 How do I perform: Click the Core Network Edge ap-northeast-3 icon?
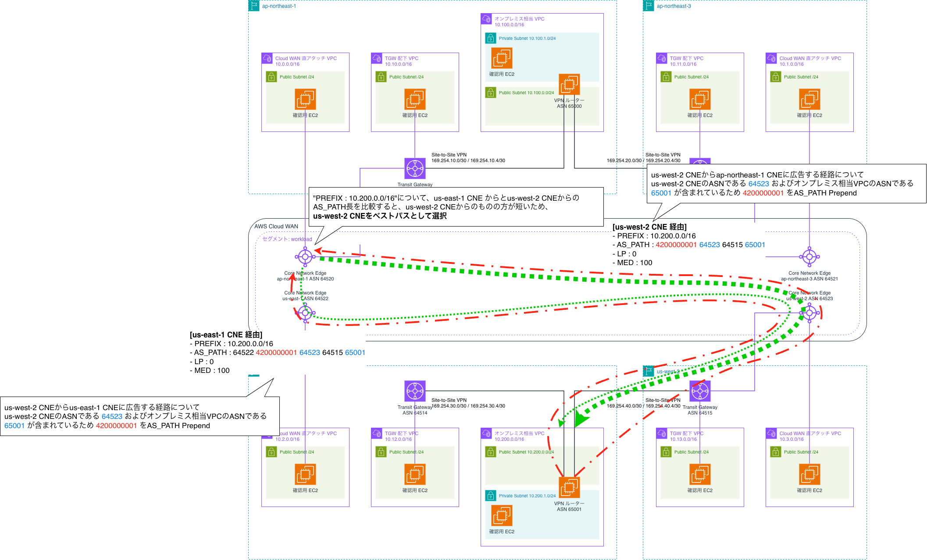click(x=809, y=257)
